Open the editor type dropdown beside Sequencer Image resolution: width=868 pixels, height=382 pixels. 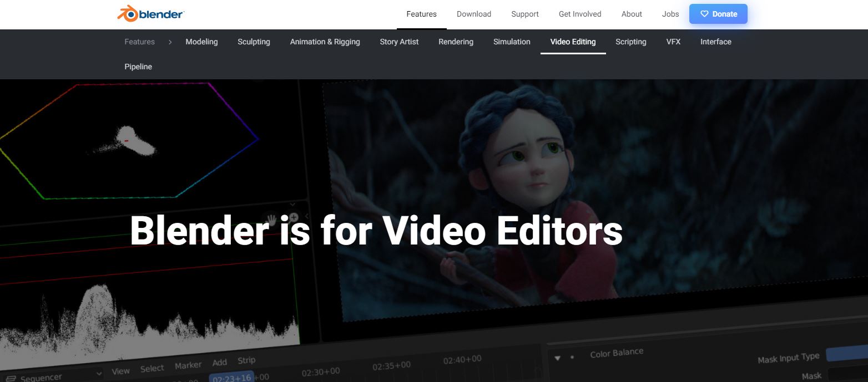[98, 374]
